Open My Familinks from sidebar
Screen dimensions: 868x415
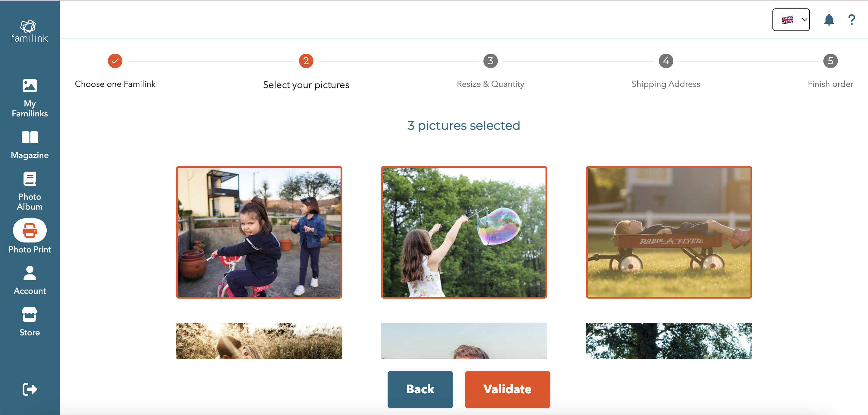[30, 98]
